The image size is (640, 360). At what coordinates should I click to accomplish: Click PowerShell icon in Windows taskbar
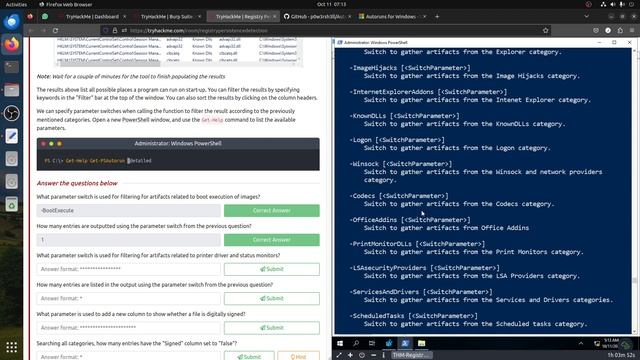point(405,343)
